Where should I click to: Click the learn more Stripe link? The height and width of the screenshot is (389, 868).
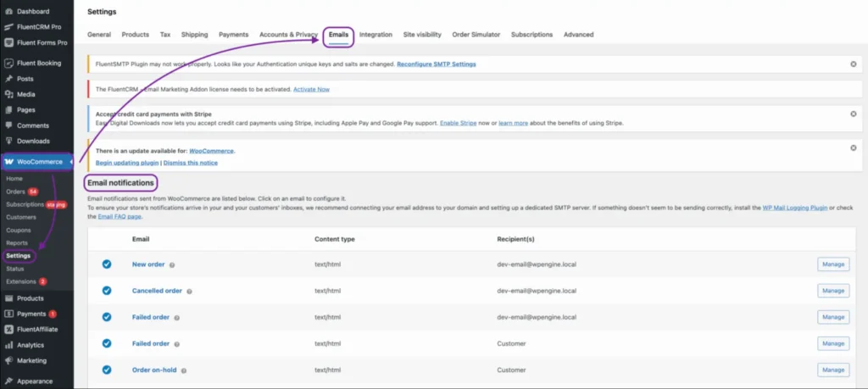point(513,124)
